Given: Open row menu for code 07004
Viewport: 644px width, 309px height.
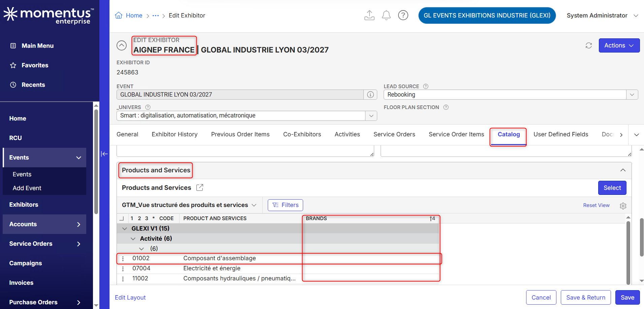Looking at the screenshot, I should 123,269.
